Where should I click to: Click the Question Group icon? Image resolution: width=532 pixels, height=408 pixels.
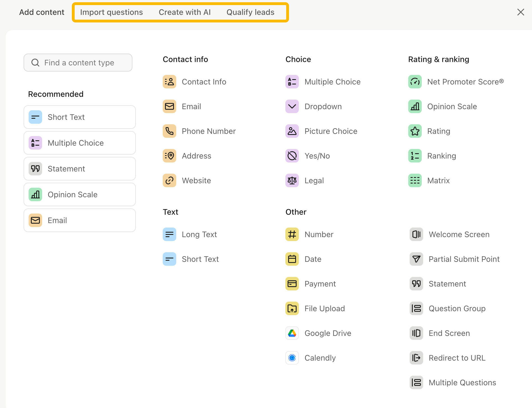click(416, 308)
